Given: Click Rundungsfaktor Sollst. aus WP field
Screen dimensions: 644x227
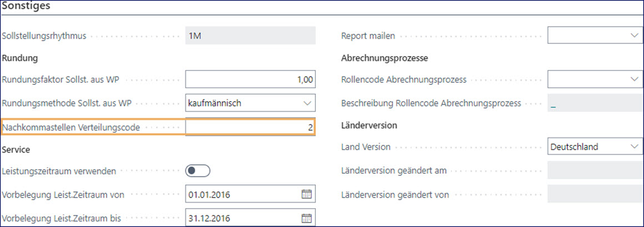Looking at the screenshot, I should (x=250, y=80).
